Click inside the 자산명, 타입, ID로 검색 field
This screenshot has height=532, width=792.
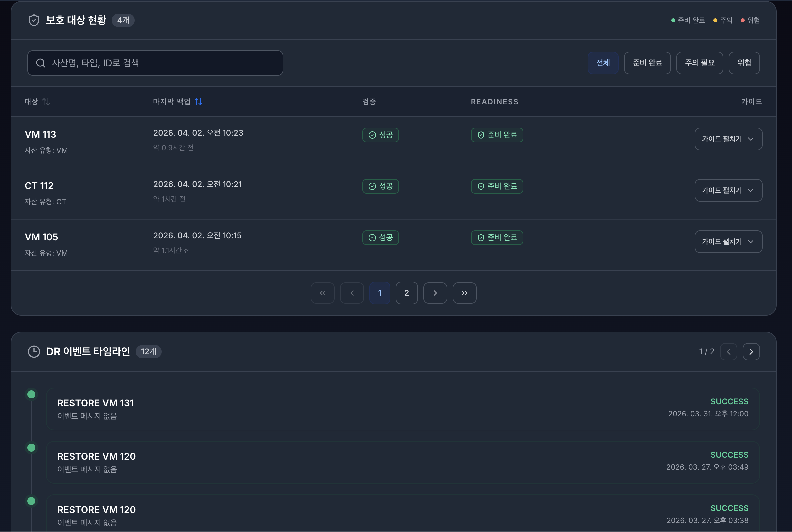coord(155,63)
